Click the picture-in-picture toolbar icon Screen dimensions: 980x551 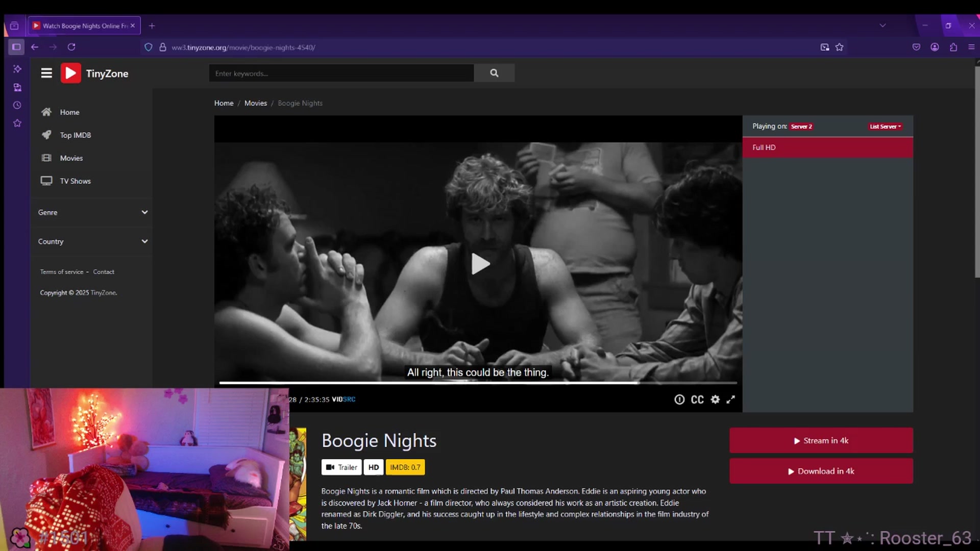pos(824,47)
